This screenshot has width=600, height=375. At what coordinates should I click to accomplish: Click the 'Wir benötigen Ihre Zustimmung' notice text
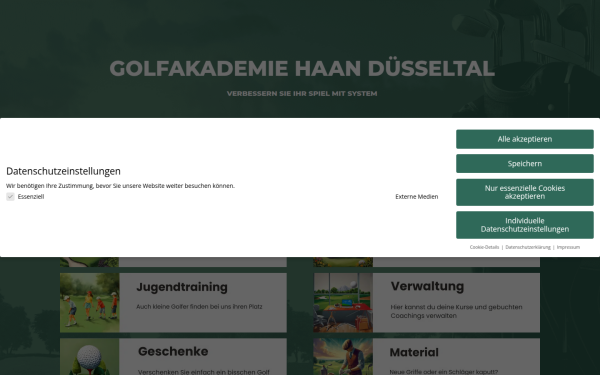[x=120, y=186]
